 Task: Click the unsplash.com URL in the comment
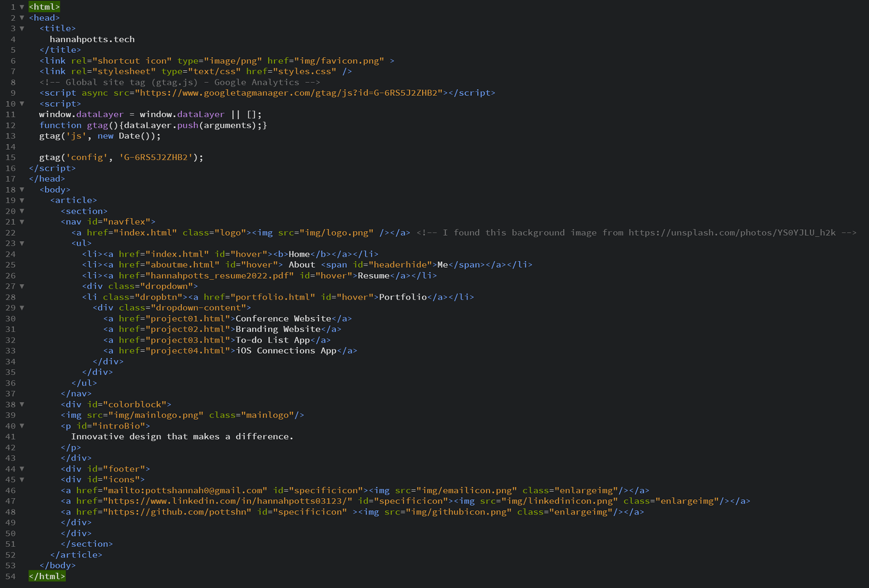click(732, 232)
